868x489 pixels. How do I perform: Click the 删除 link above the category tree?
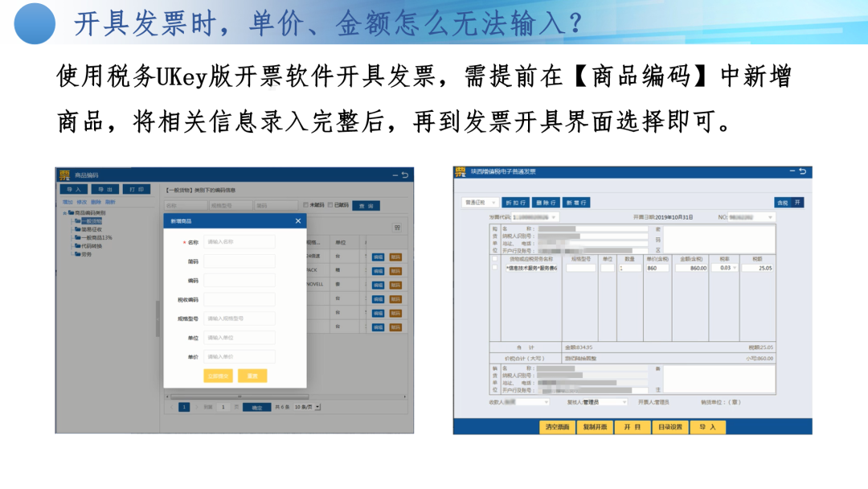(x=96, y=202)
